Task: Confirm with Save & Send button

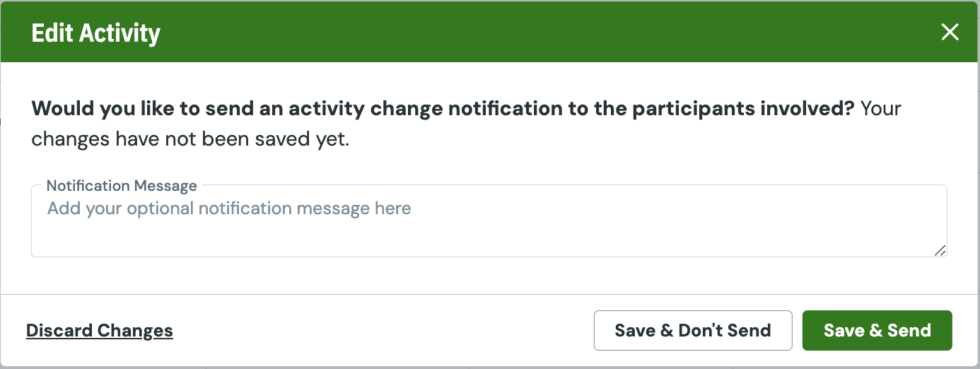Action: coord(877,330)
